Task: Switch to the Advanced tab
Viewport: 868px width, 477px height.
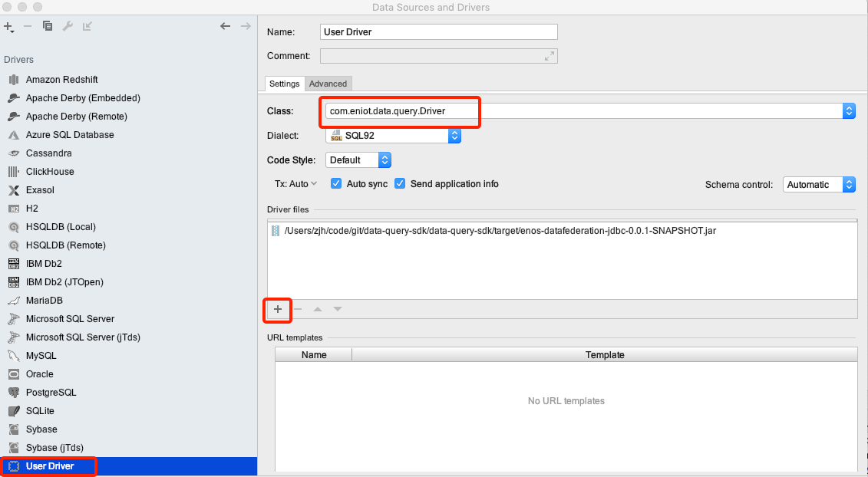Action: point(328,84)
